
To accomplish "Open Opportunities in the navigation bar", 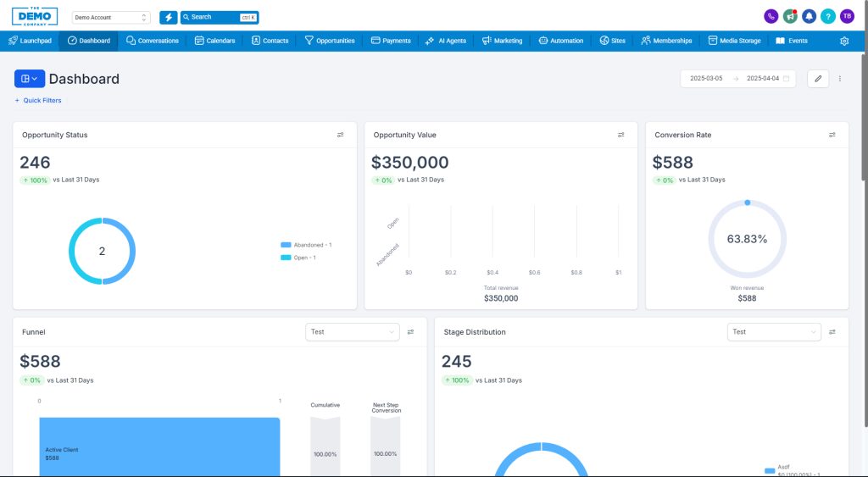I will tap(330, 41).
